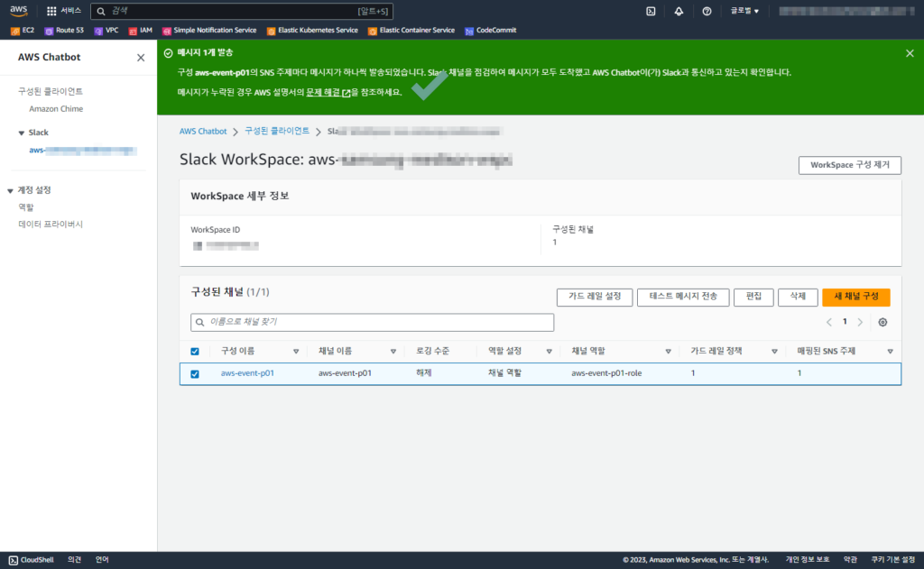Screen dimensions: 924x569
Task: Uncheck the aws-event-p01 row checkbox
Action: click(195, 374)
